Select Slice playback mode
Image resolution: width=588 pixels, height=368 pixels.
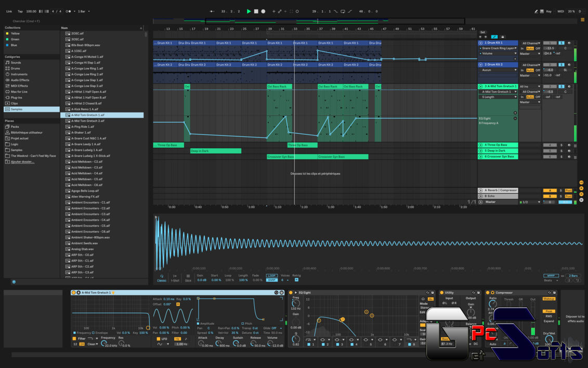coord(188,278)
